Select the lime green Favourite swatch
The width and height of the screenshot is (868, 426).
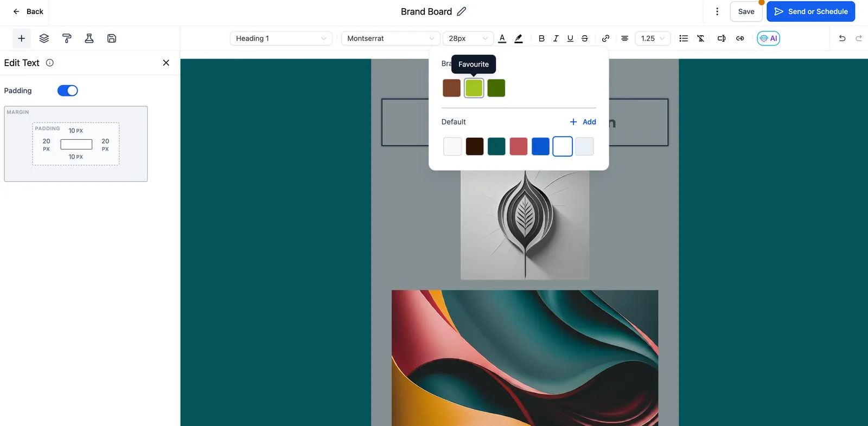[x=474, y=88]
